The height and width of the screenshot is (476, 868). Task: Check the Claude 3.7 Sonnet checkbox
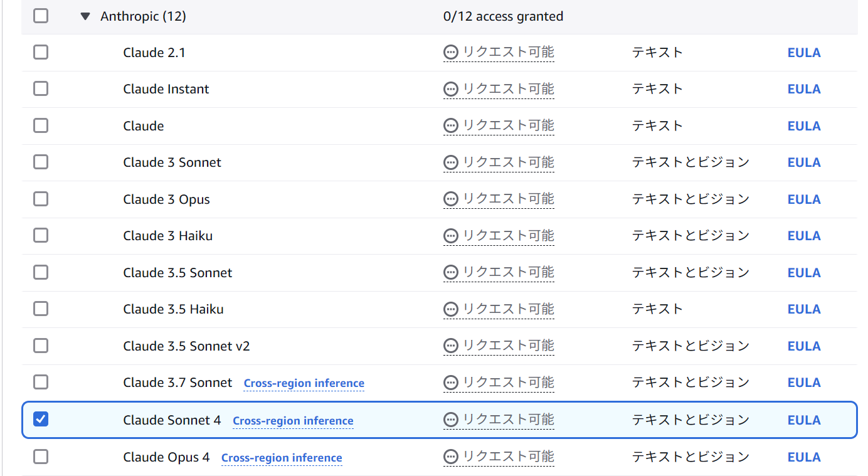(x=41, y=382)
